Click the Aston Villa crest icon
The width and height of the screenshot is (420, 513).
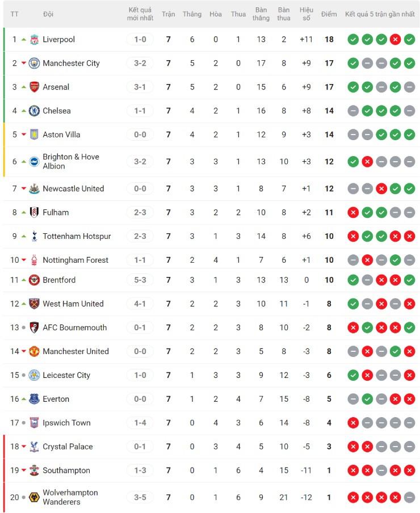34,135
